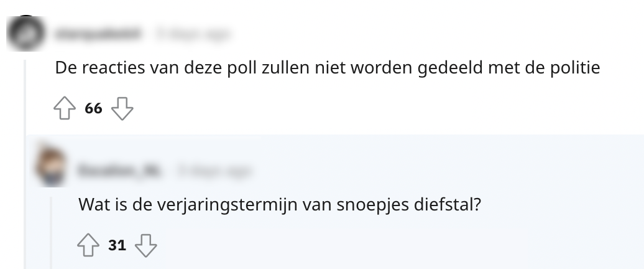Click the word "politie" in the top comment
Viewport: 644px width, 269px height.
pyautogui.click(x=577, y=68)
